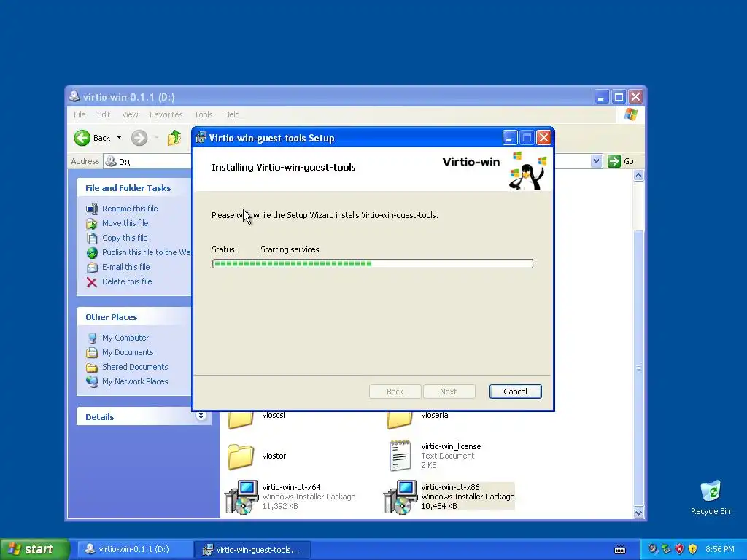Viewport: 747px width, 560px height.
Task: Open the address bar dropdown arrow
Action: pos(596,161)
